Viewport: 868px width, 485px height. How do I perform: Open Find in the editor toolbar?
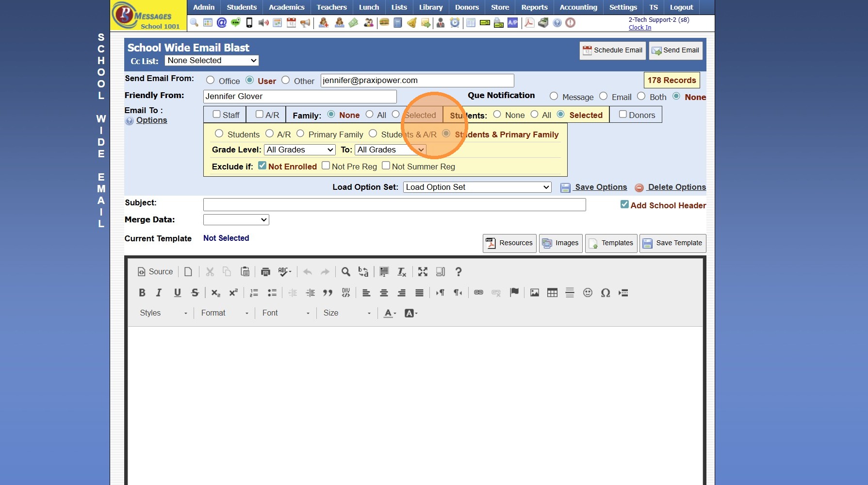click(345, 272)
